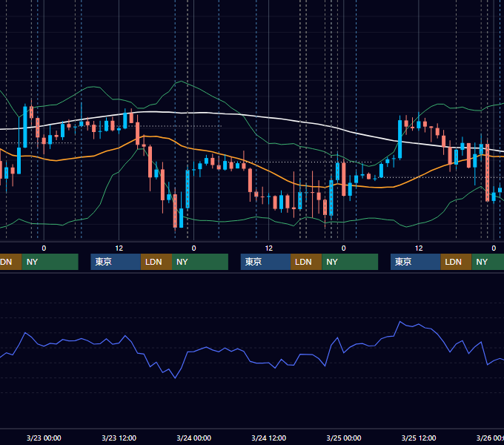Click the NY session block beginning 3/23 evening
Screen dimensions: 504x445
[x=200, y=262]
